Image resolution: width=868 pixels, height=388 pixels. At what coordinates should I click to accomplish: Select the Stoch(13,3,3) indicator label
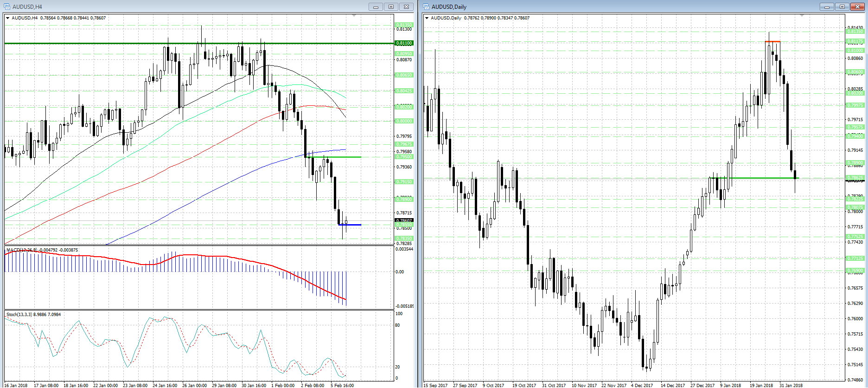pos(33,315)
